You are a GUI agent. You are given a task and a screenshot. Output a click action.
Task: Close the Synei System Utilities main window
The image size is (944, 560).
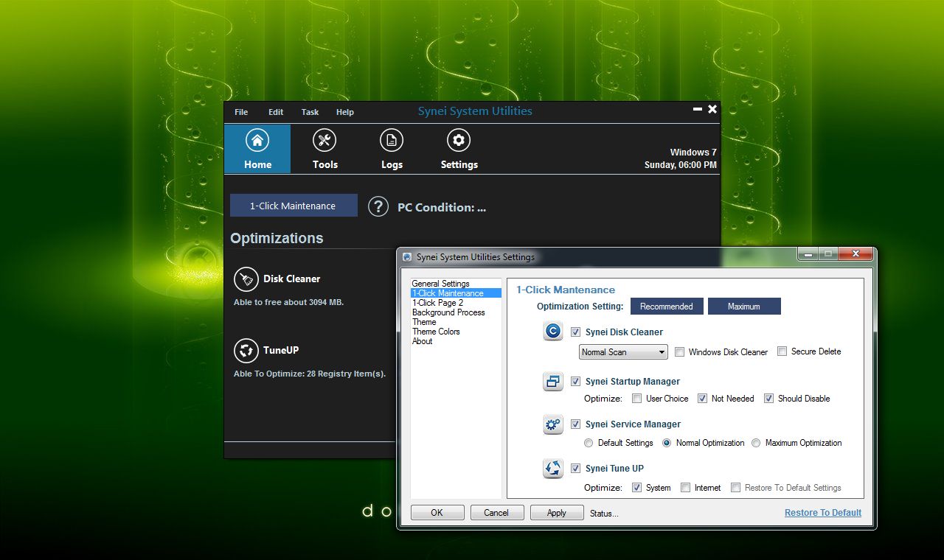tap(712, 109)
